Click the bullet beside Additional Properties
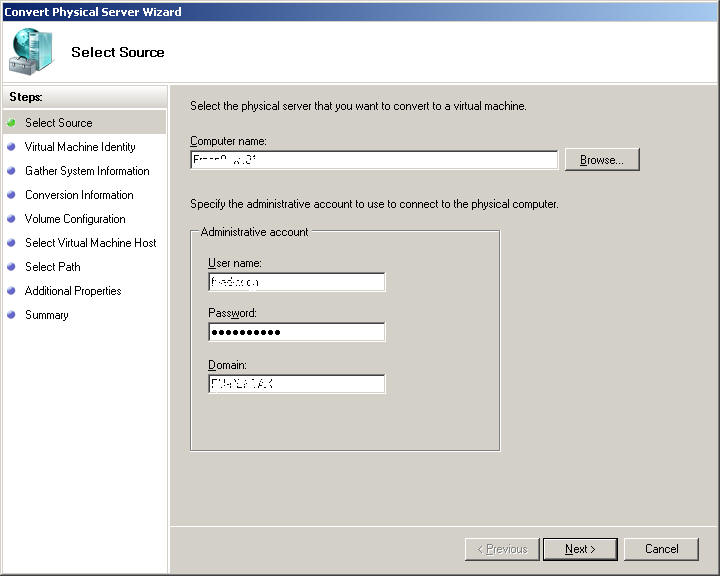This screenshot has height=576, width=720. 11,291
